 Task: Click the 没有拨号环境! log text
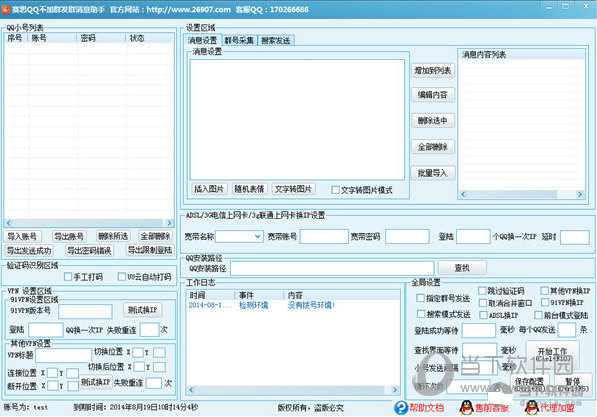pos(311,305)
